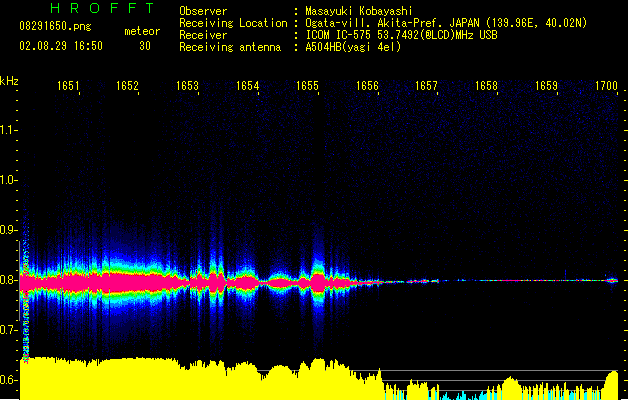Image resolution: width=629 pixels, height=400 pixels.
Task: Click the timestamp 02.08.29 16:50
Action: (61, 46)
